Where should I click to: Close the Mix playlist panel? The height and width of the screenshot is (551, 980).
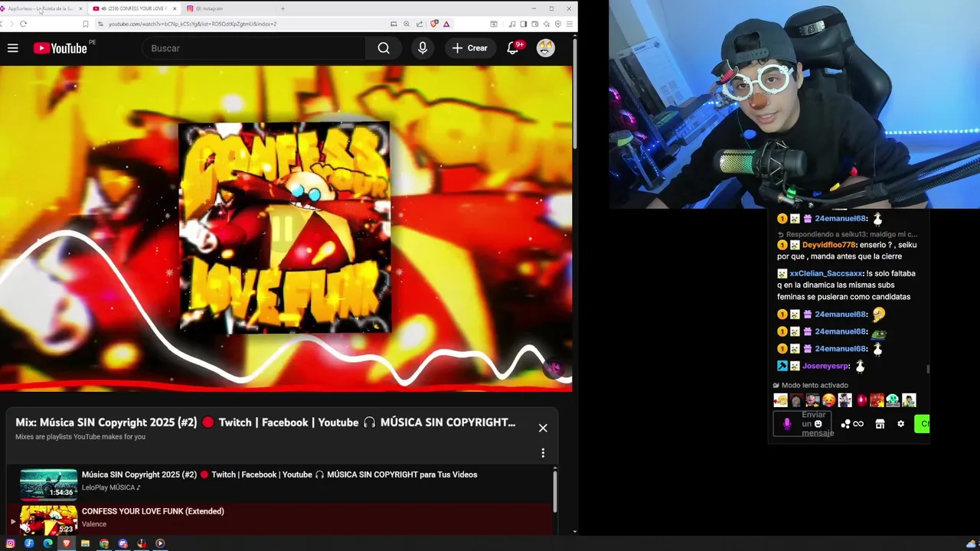tap(543, 428)
